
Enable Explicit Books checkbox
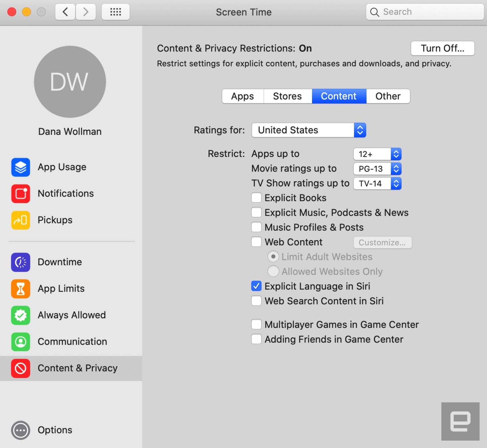(x=256, y=198)
